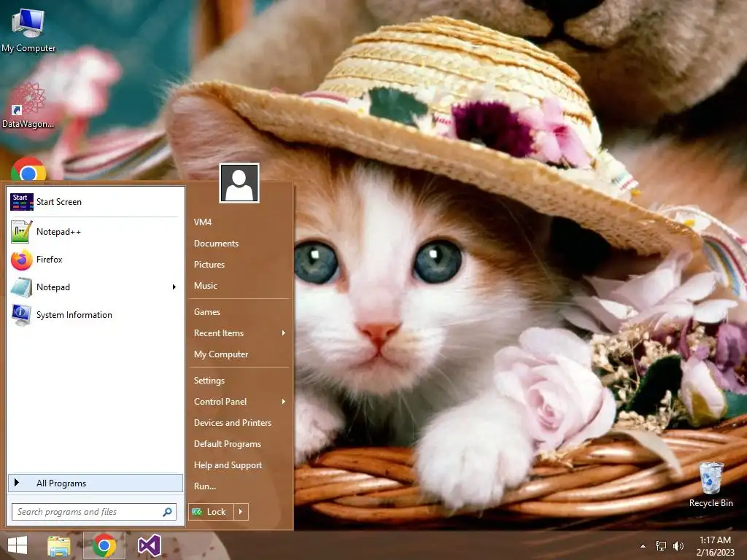Select the Recent Items label

(x=218, y=332)
